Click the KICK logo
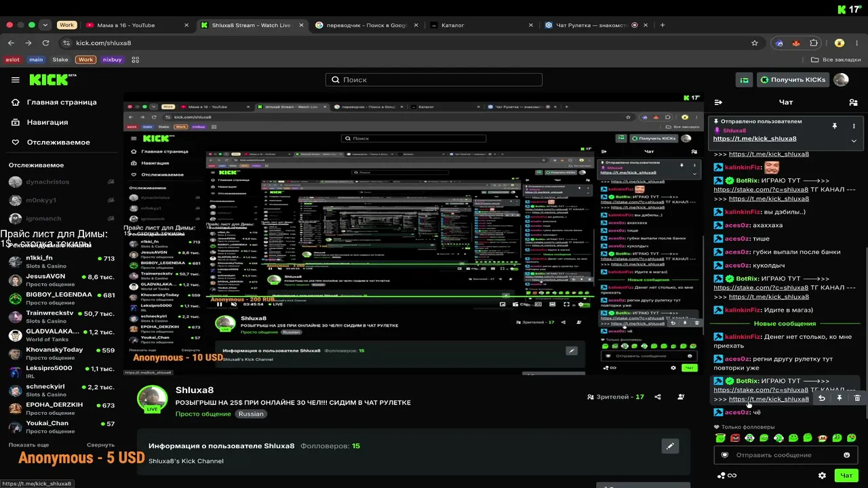This screenshot has height=488, width=868. tap(52, 80)
